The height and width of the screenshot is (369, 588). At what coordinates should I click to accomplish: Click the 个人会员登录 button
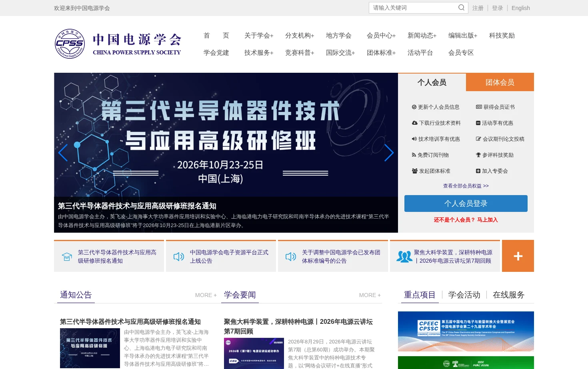coord(466,203)
